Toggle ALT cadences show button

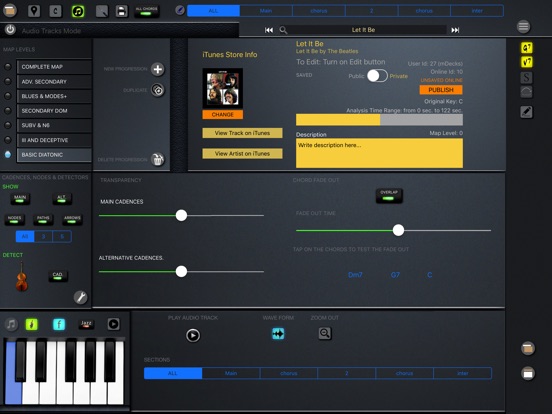pos(62,199)
